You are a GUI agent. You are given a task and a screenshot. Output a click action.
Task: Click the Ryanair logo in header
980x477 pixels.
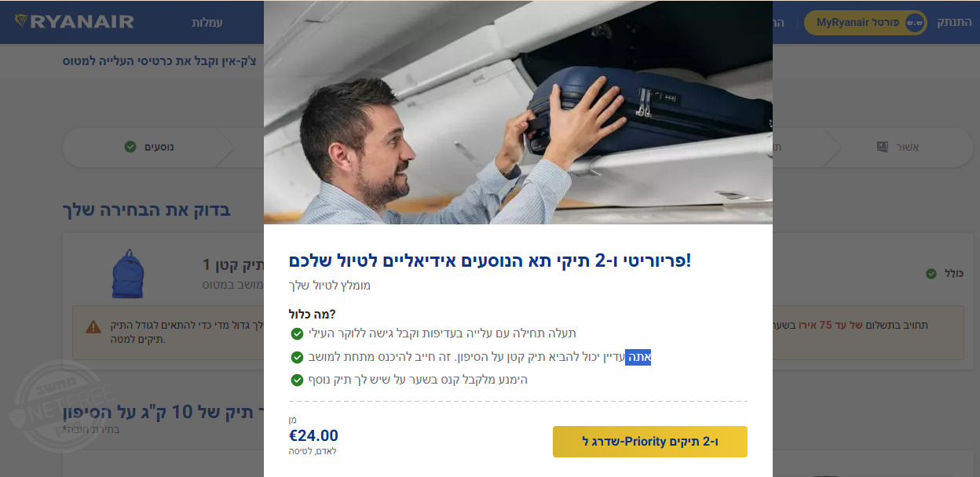(75, 22)
